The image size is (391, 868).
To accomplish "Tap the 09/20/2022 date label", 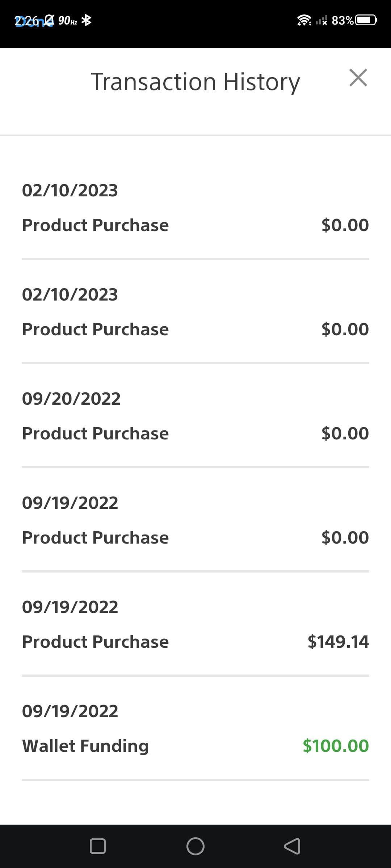I will (x=71, y=399).
